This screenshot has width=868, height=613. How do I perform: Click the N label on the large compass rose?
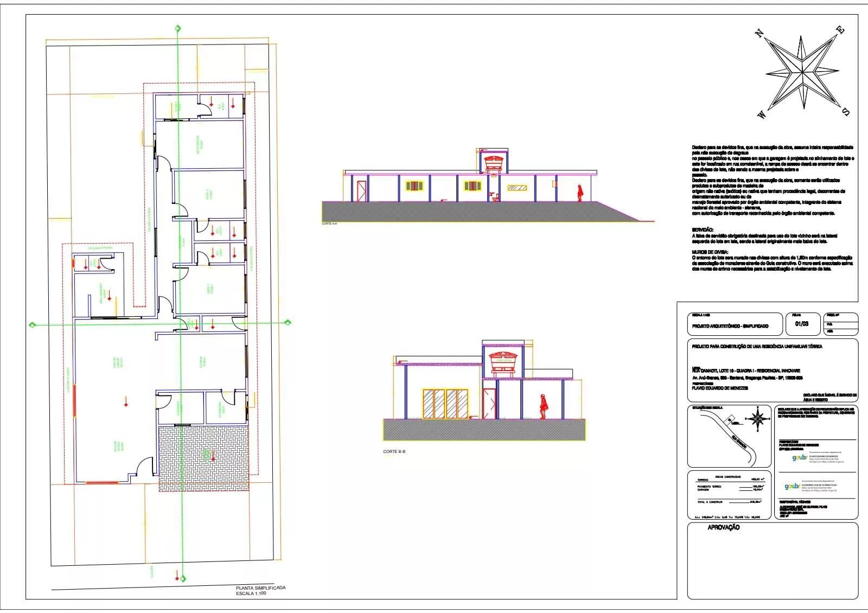tap(760, 34)
